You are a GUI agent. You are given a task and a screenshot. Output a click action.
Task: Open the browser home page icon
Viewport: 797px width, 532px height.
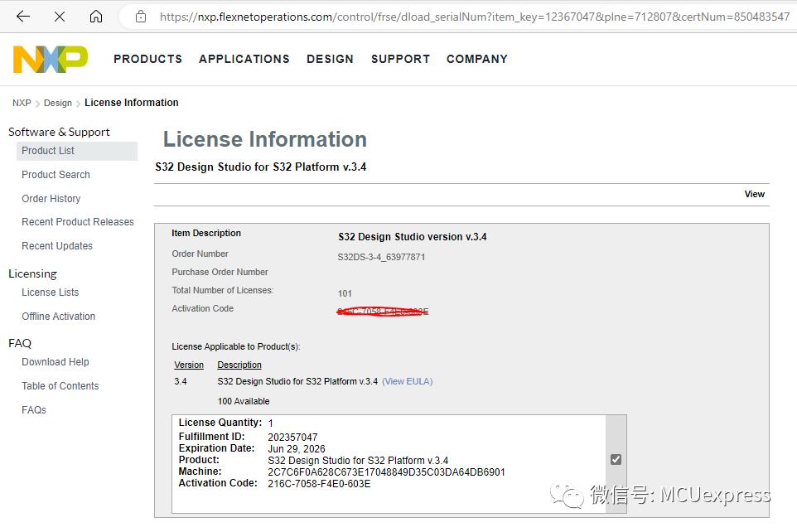tap(96, 17)
